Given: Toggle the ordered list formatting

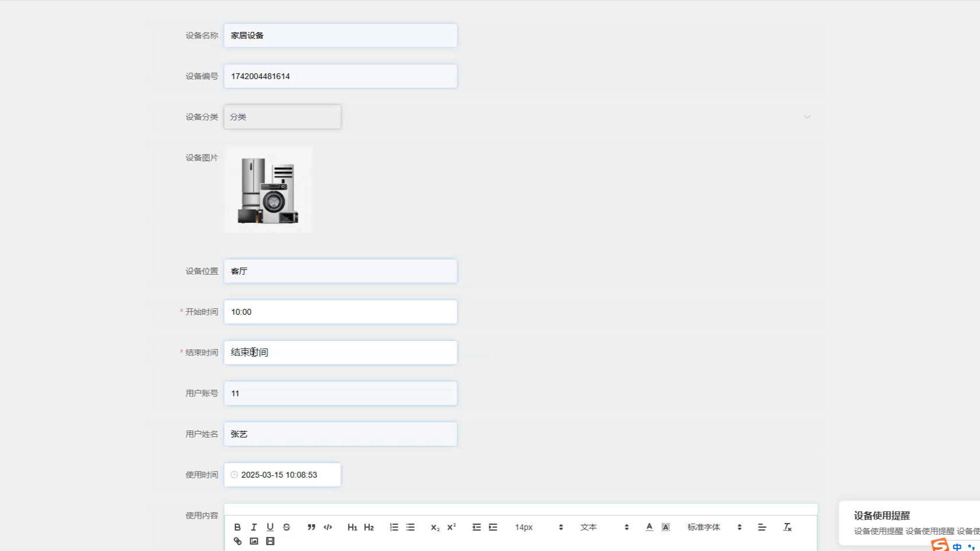Looking at the screenshot, I should (x=394, y=527).
